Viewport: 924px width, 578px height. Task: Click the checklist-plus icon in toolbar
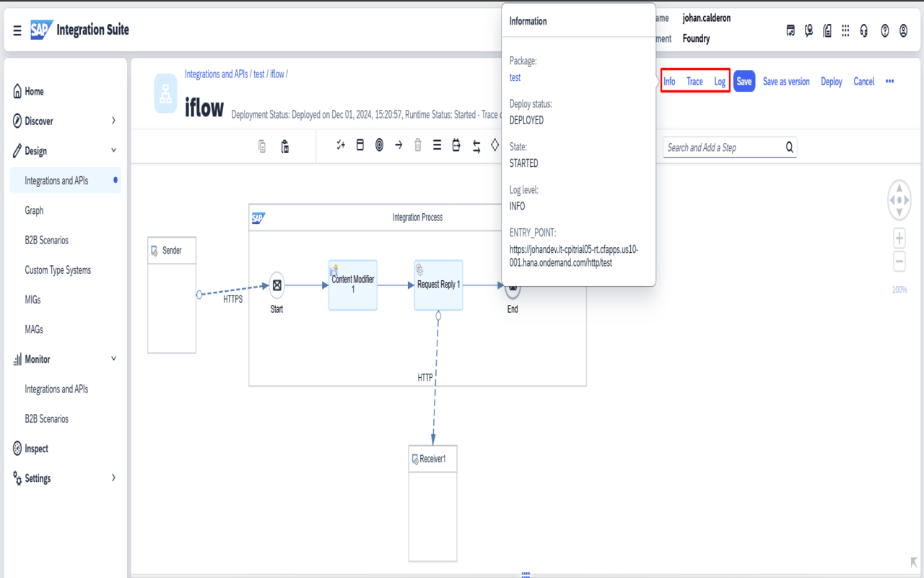click(341, 145)
